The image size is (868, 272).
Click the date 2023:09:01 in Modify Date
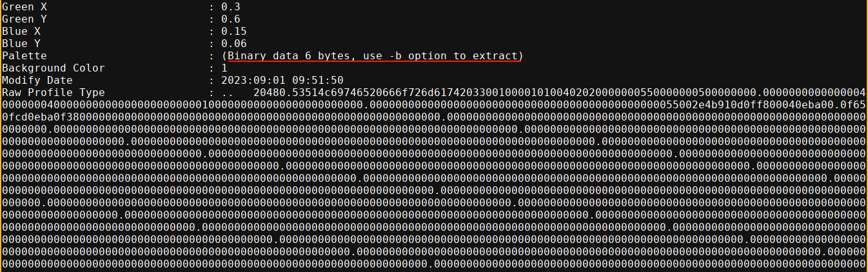tap(253, 81)
